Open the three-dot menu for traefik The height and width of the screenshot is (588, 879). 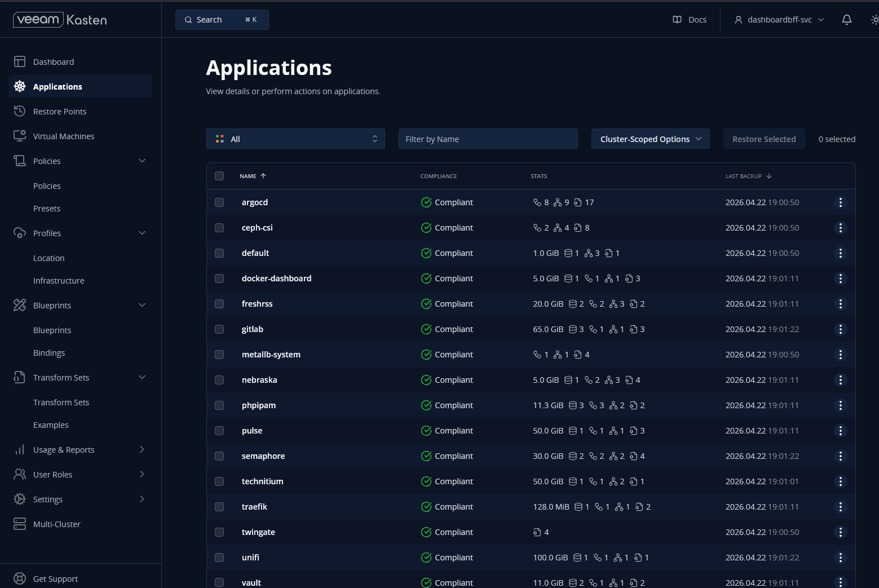[x=840, y=507]
